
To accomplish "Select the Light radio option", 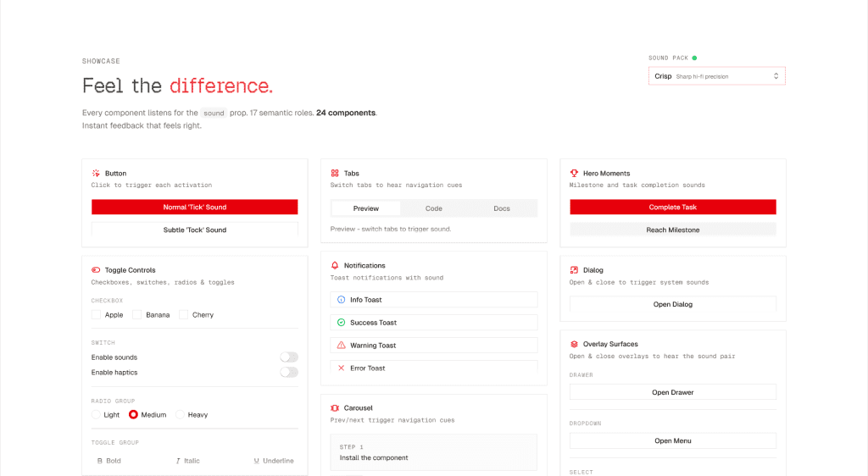I will click(x=96, y=415).
